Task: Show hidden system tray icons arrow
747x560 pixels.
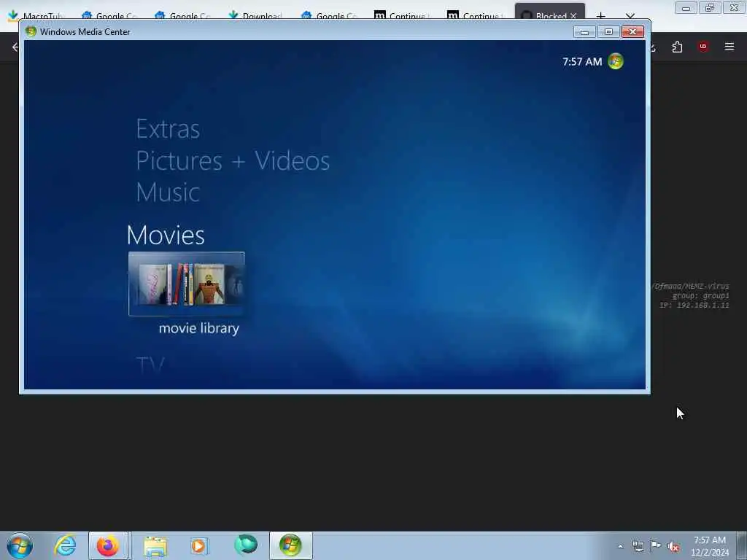Action: (620, 546)
